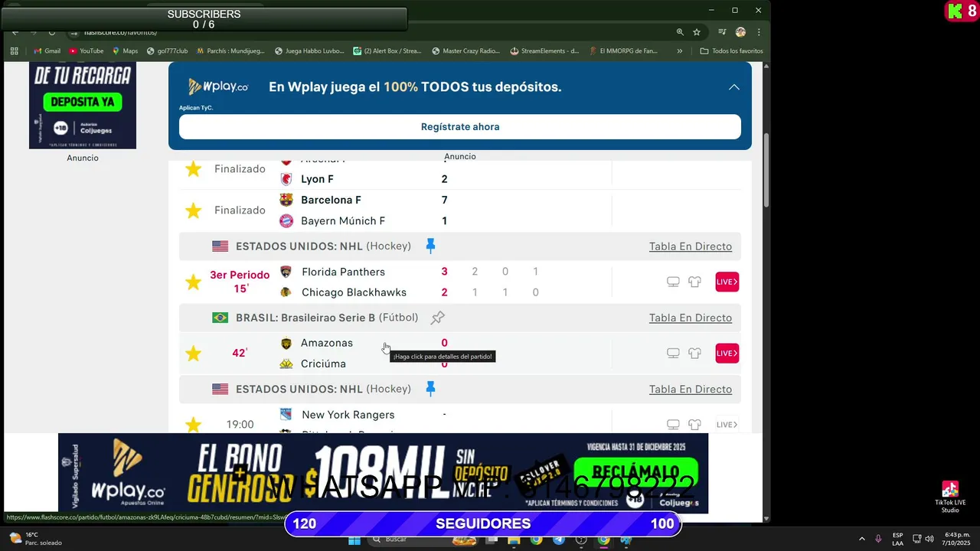Open the volume speaker icon in tray

point(929,539)
